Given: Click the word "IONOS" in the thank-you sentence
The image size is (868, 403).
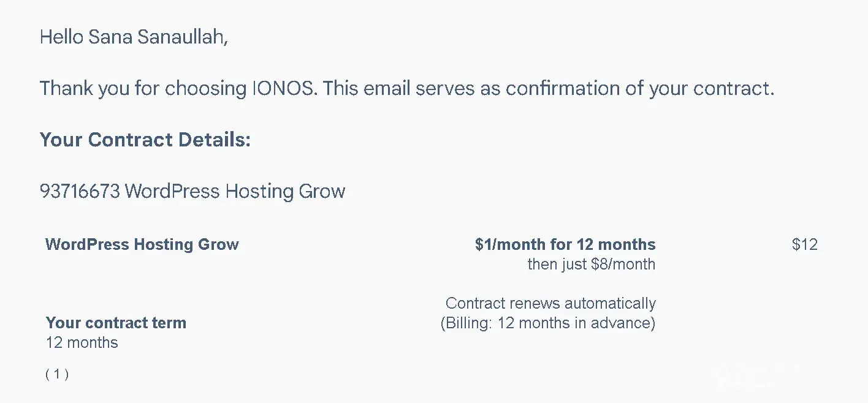Looking at the screenshot, I should [284, 89].
